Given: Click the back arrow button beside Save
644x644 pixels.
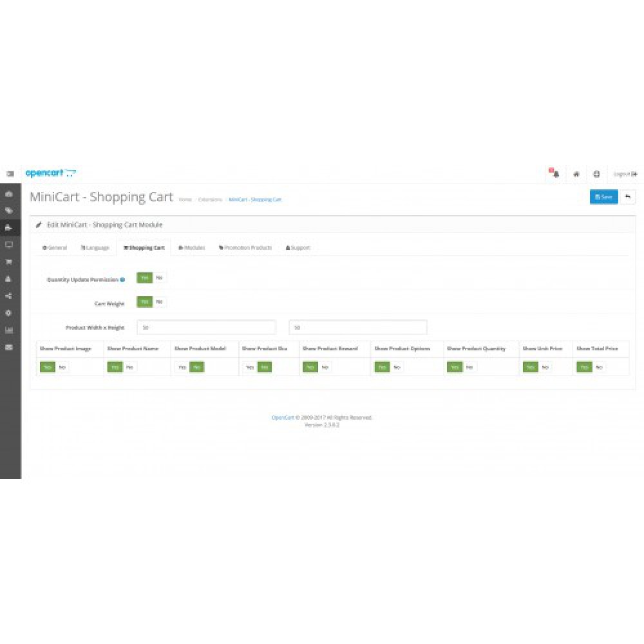Looking at the screenshot, I should [x=627, y=197].
